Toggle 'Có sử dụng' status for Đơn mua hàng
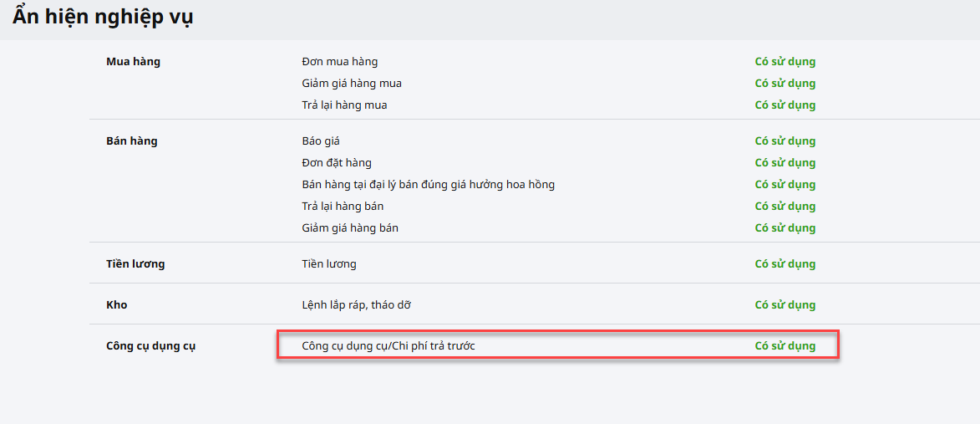The width and height of the screenshot is (980, 424). click(x=785, y=62)
